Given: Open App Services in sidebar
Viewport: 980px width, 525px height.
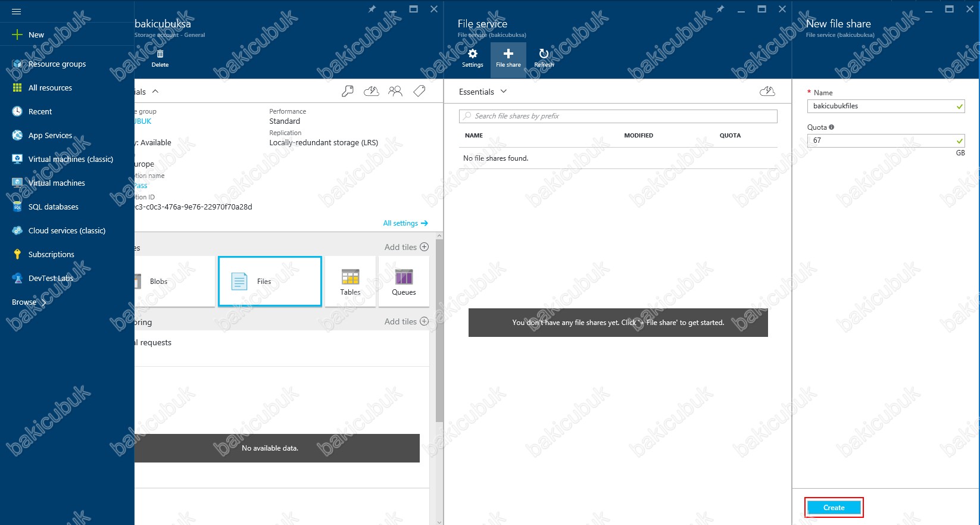Looking at the screenshot, I should point(50,135).
